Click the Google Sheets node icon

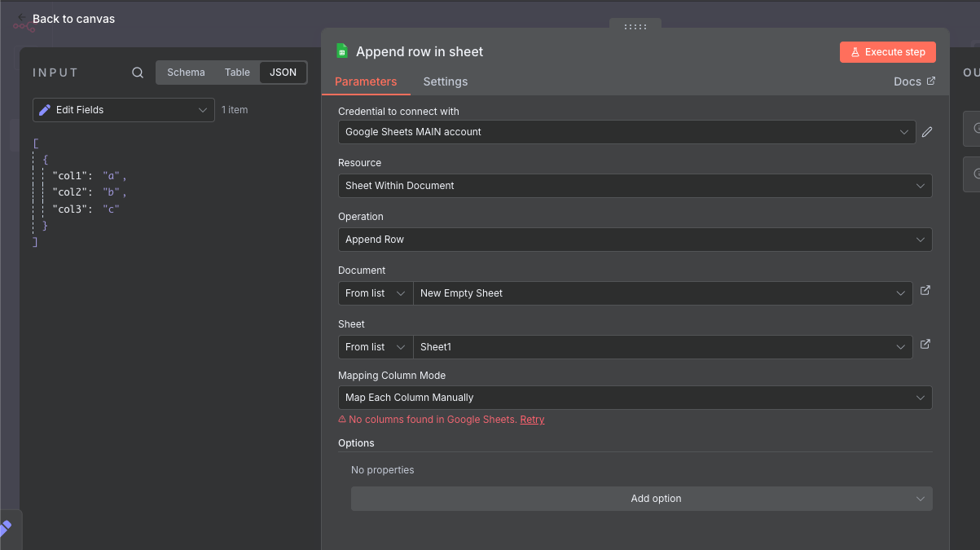click(x=342, y=51)
